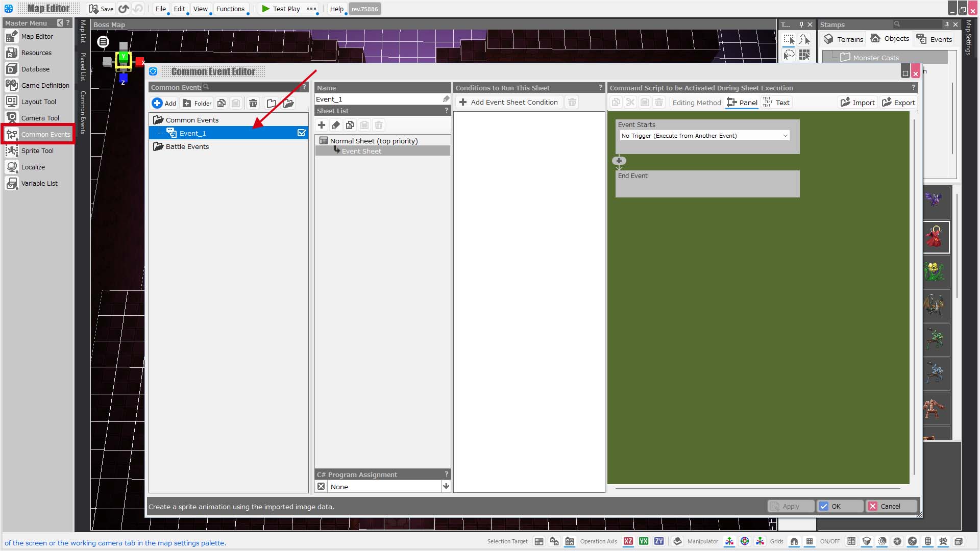Toggle the Event_1 enabled checkbox

tap(302, 133)
